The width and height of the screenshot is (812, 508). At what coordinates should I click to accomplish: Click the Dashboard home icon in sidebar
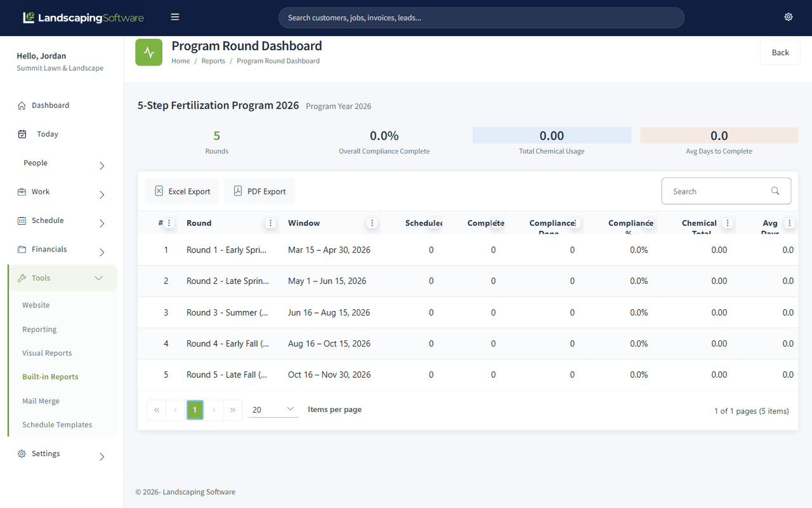pyautogui.click(x=22, y=105)
